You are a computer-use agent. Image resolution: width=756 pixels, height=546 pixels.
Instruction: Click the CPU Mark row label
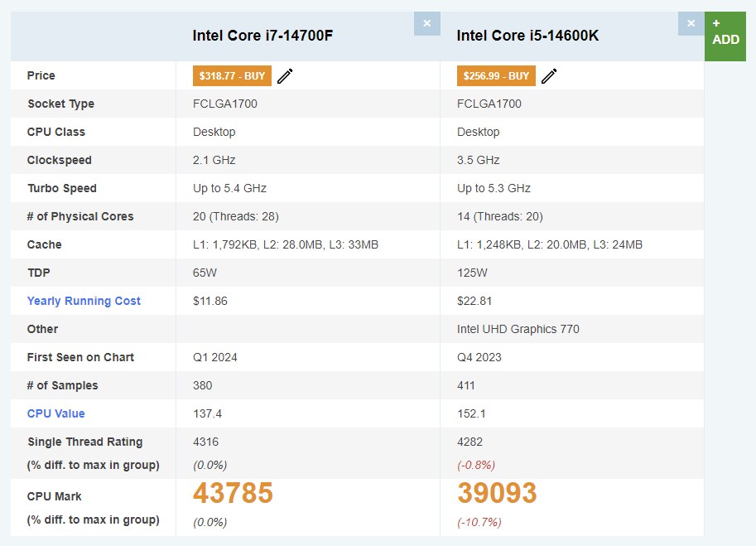click(54, 496)
